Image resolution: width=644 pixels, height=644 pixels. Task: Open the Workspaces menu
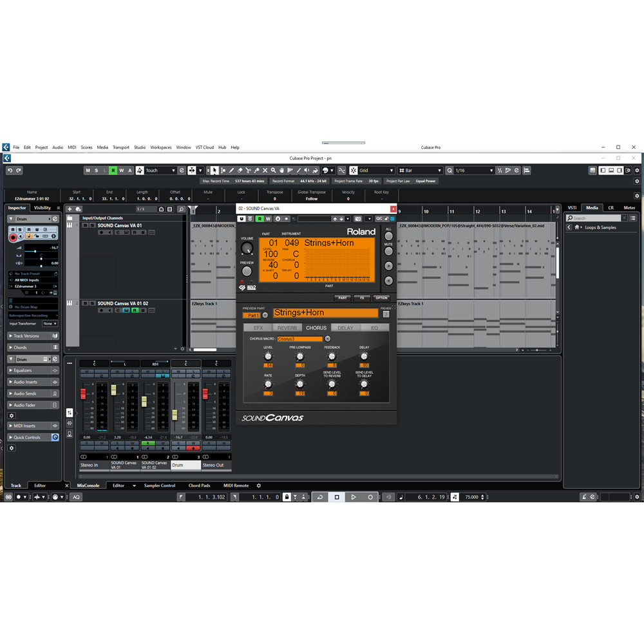160,147
